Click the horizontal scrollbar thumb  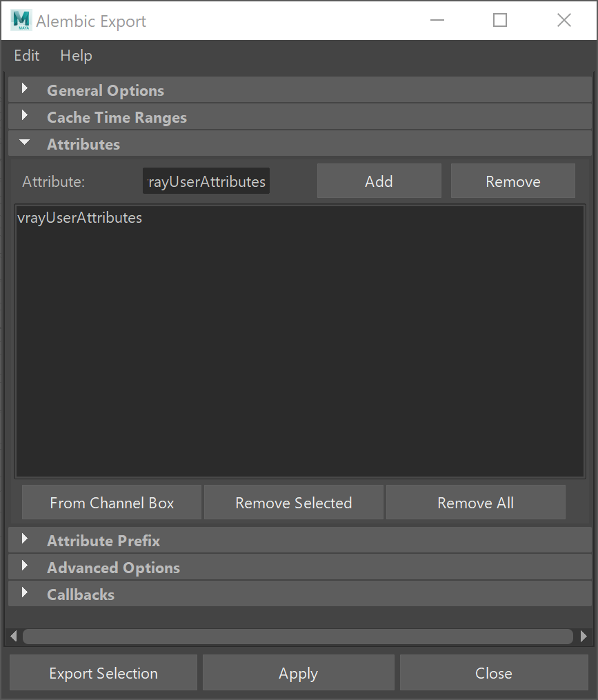pyautogui.click(x=298, y=636)
